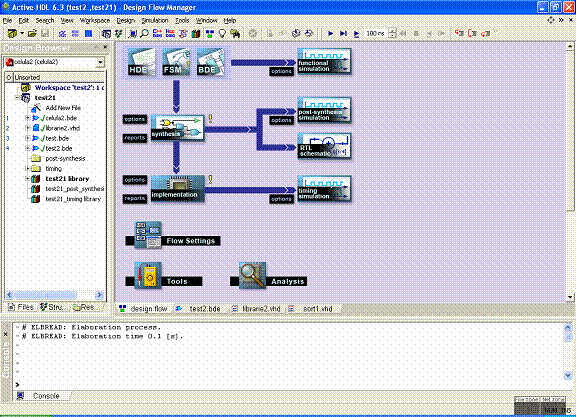Click options button for functional simulation
This screenshot has width=576, height=417.
coord(281,71)
